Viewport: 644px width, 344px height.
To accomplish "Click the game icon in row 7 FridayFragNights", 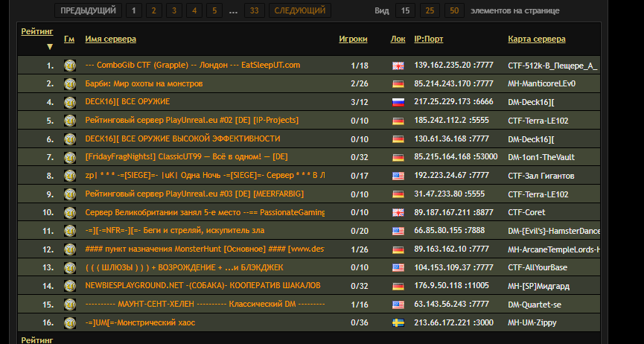I will coord(70,157).
